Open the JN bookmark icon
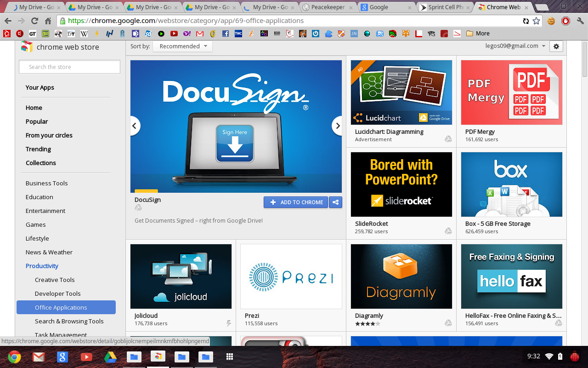The image size is (588, 368). click(x=354, y=34)
